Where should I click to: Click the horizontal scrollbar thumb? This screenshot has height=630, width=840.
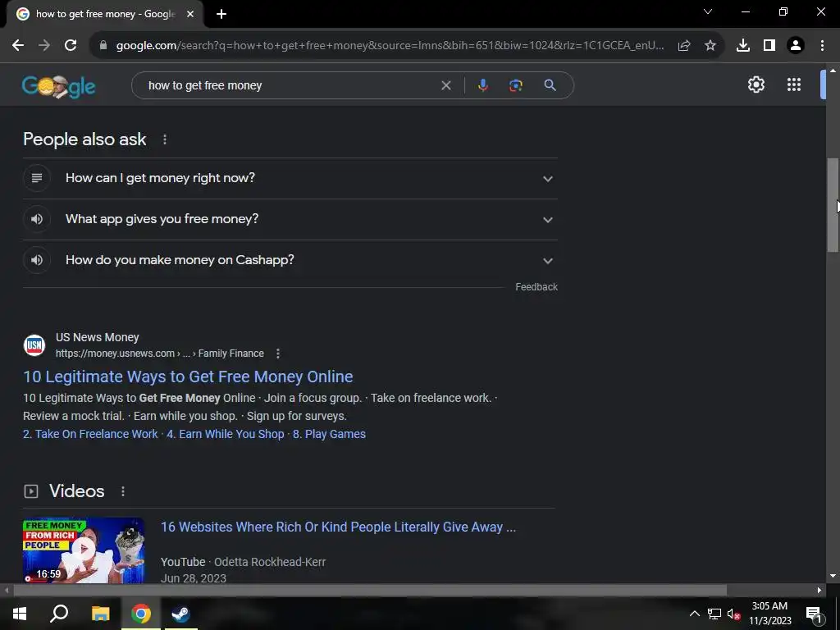(370, 591)
